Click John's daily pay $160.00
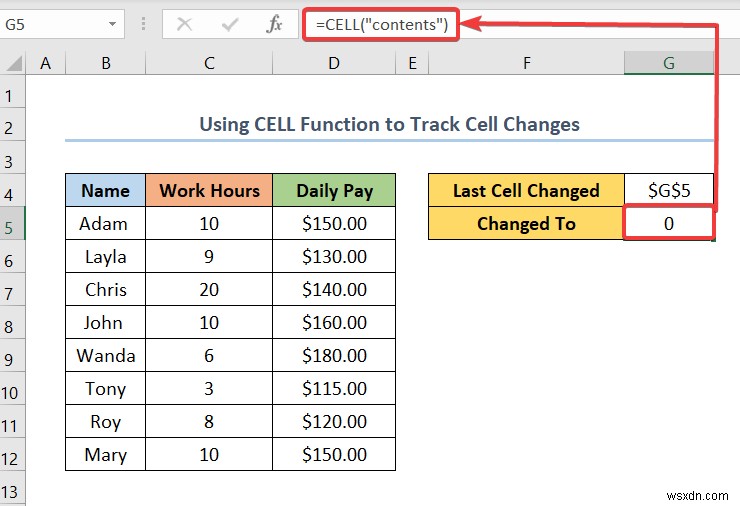This screenshot has height=506, width=740. (x=334, y=322)
